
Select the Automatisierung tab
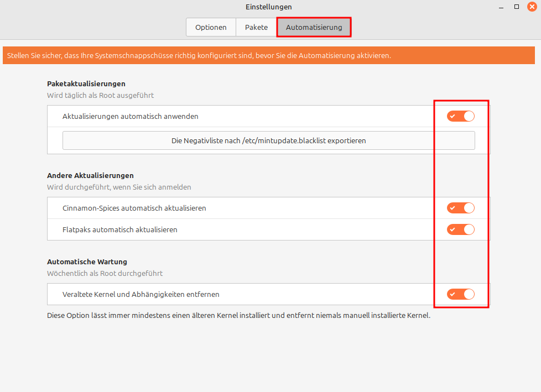click(314, 27)
